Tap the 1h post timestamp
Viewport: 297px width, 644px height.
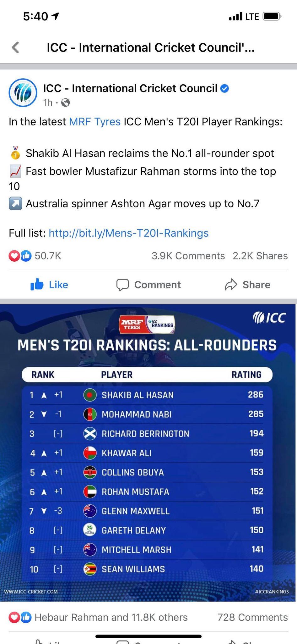48,103
